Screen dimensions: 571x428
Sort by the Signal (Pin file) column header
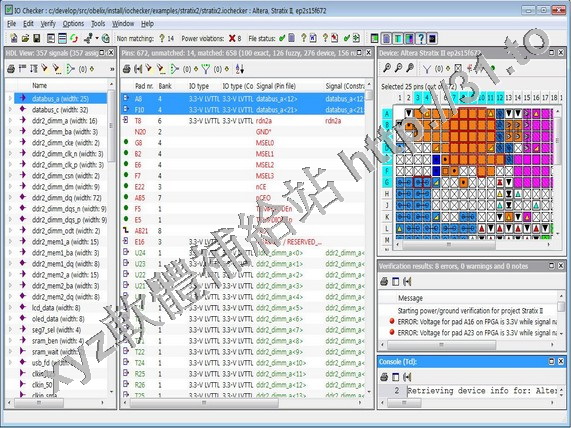point(276,86)
